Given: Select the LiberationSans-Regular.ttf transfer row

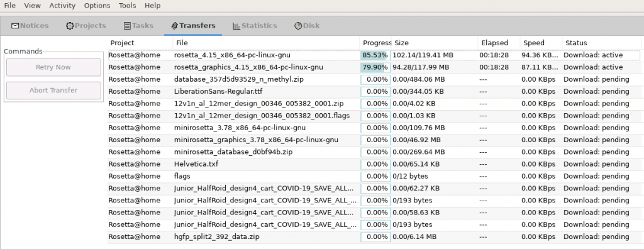Looking at the screenshot, I should pyautogui.click(x=374, y=91).
